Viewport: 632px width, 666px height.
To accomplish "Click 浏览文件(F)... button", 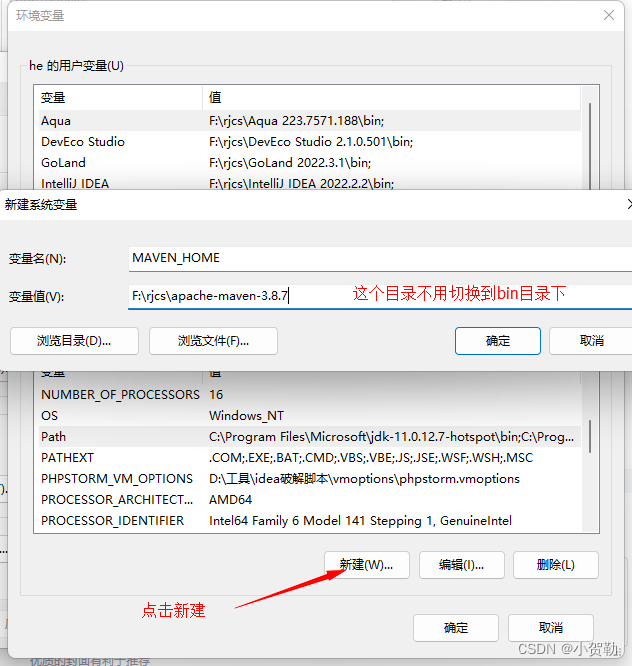I will click(x=213, y=341).
